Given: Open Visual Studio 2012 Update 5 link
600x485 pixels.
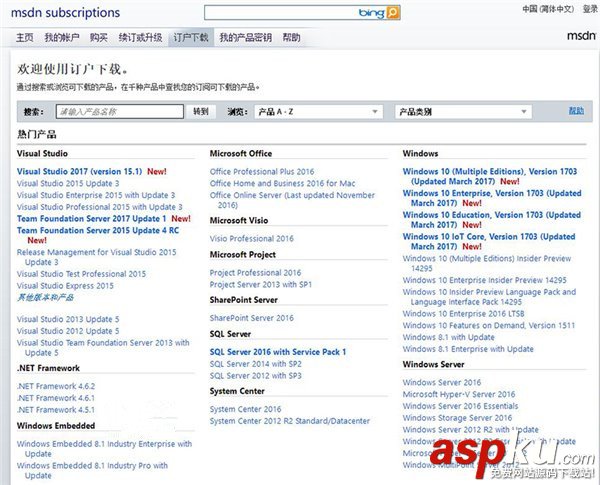Looking at the screenshot, I should coord(68,331).
